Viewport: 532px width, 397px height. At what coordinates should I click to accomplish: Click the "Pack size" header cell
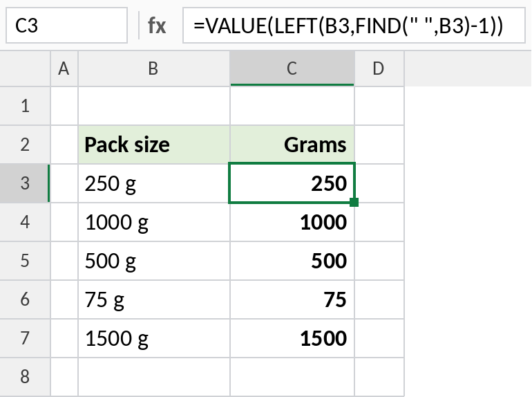click(x=154, y=145)
